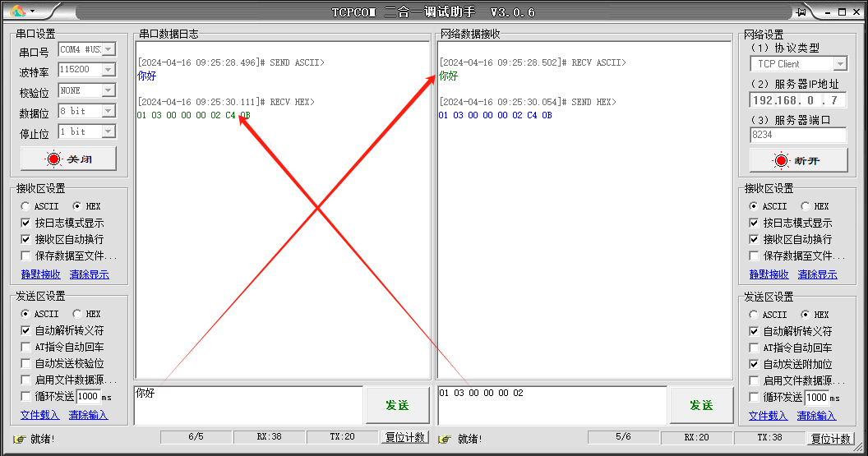The width and height of the screenshot is (868, 456).
Task: Click serial 静默接收 link
Action: [40, 274]
